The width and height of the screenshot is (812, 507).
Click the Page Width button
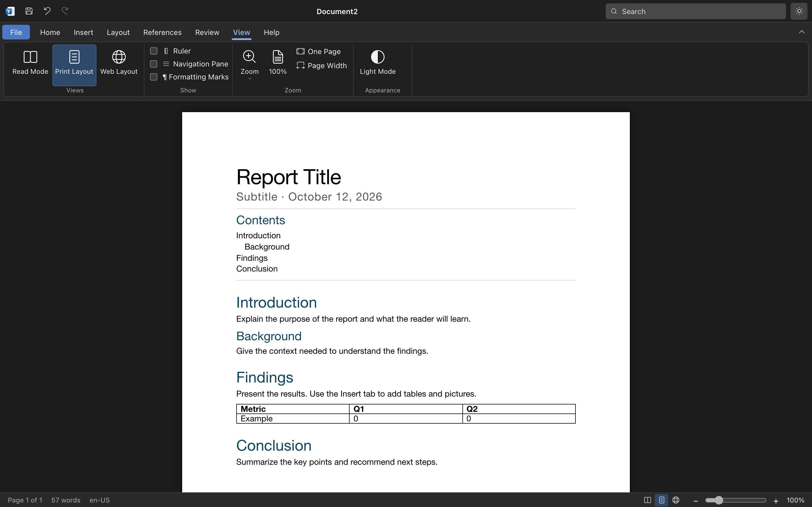[x=321, y=65]
